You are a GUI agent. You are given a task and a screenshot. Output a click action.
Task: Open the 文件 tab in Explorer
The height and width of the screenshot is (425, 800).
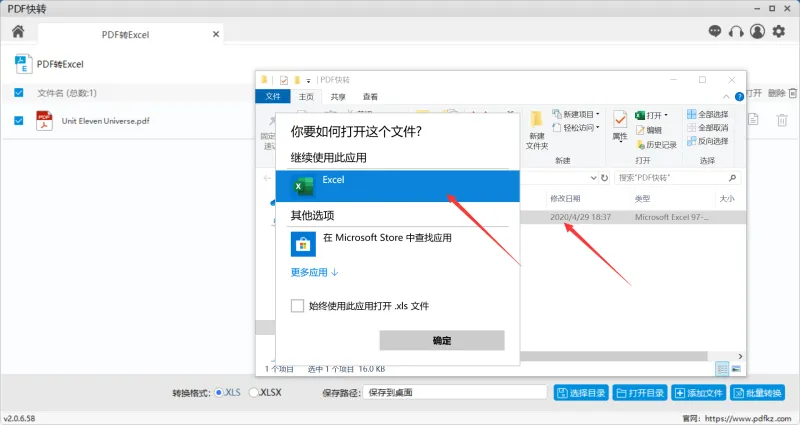[273, 96]
